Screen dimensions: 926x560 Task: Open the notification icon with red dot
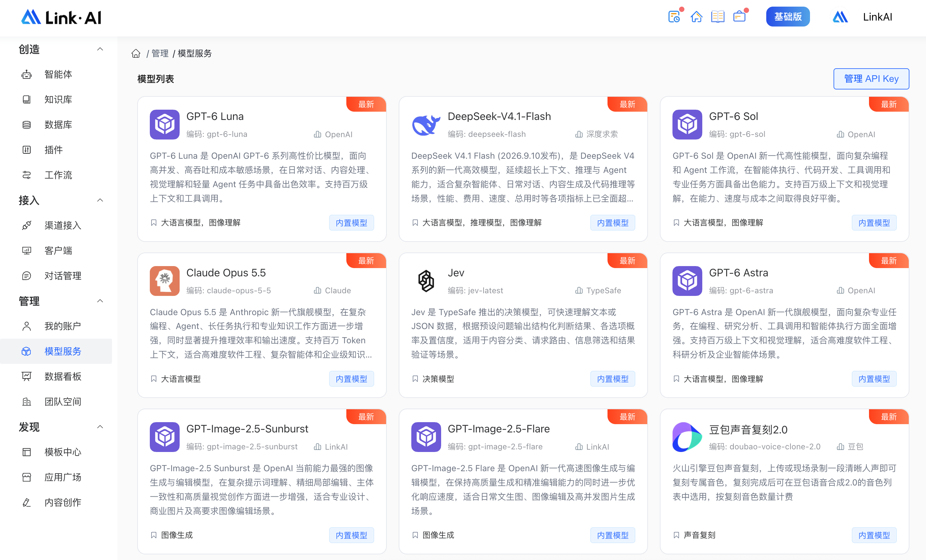pos(740,16)
